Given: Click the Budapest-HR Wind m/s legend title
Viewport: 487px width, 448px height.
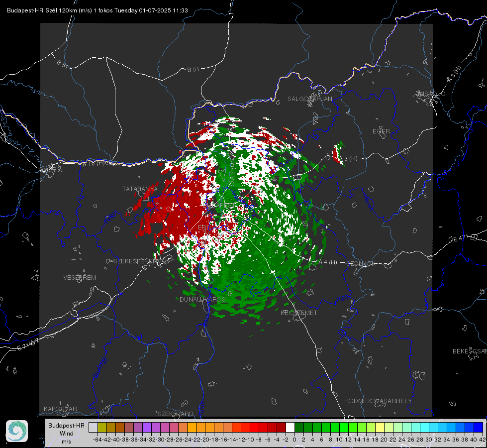Looking at the screenshot, I should 66,434.
